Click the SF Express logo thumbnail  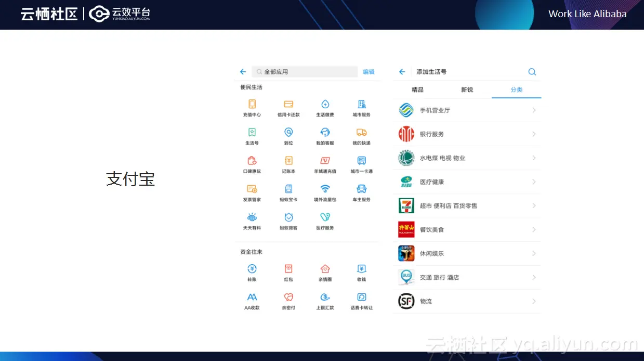tap(406, 301)
